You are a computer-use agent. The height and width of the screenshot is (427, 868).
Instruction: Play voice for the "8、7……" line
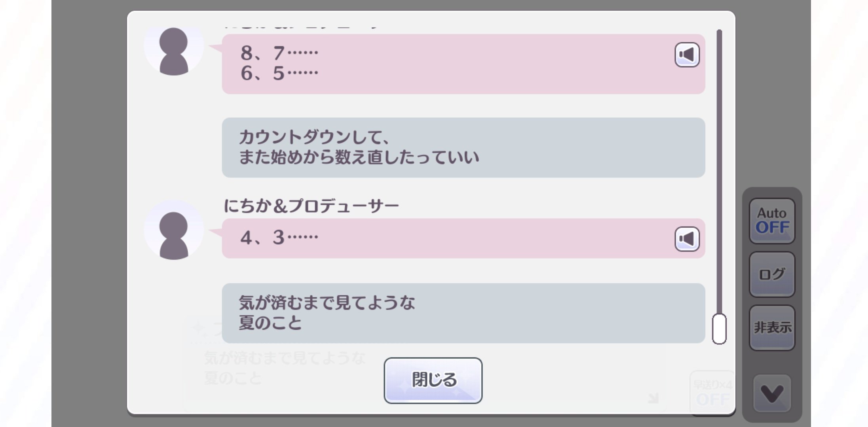point(687,55)
